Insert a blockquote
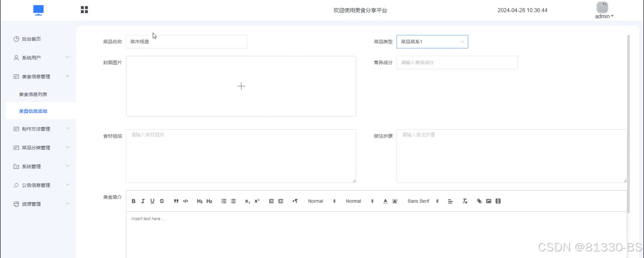Viewport: 644px width, 258px height. pyautogui.click(x=176, y=201)
